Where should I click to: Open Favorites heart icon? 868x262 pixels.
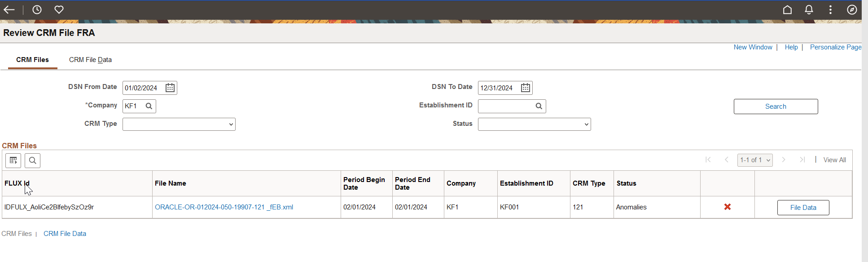[59, 9]
